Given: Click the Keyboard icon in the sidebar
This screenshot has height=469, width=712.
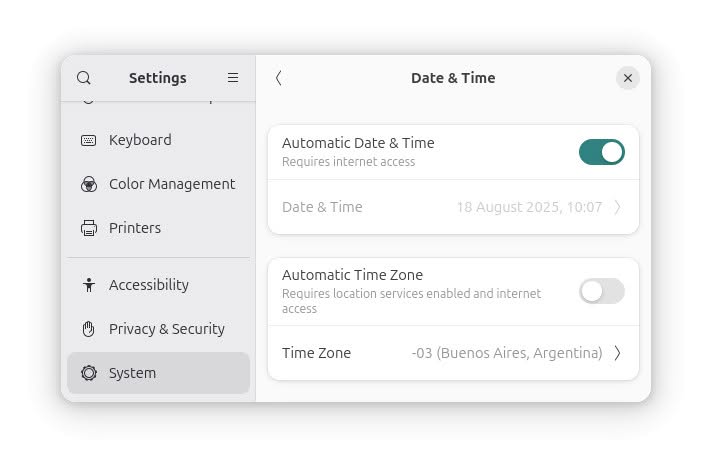Looking at the screenshot, I should click(89, 140).
